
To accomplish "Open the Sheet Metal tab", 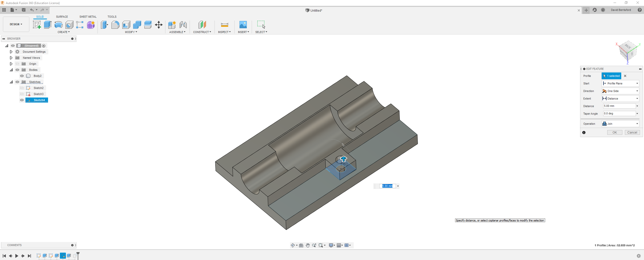I will 88,17.
